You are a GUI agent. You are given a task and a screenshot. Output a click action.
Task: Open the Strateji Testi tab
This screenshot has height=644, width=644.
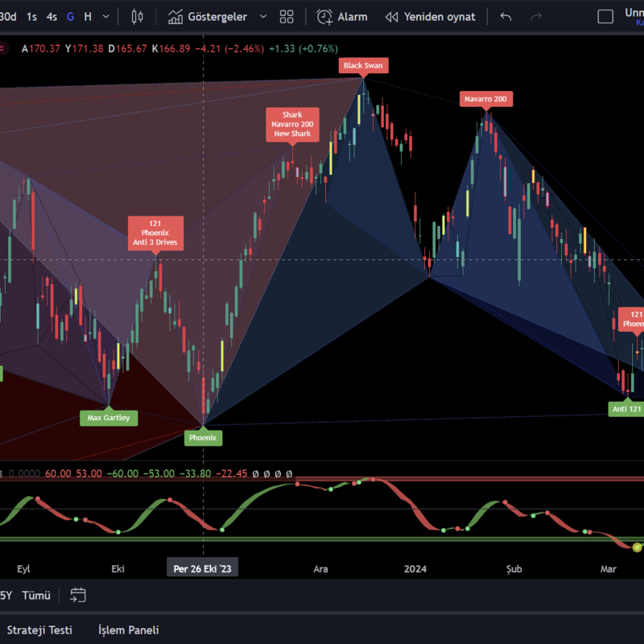(39, 630)
